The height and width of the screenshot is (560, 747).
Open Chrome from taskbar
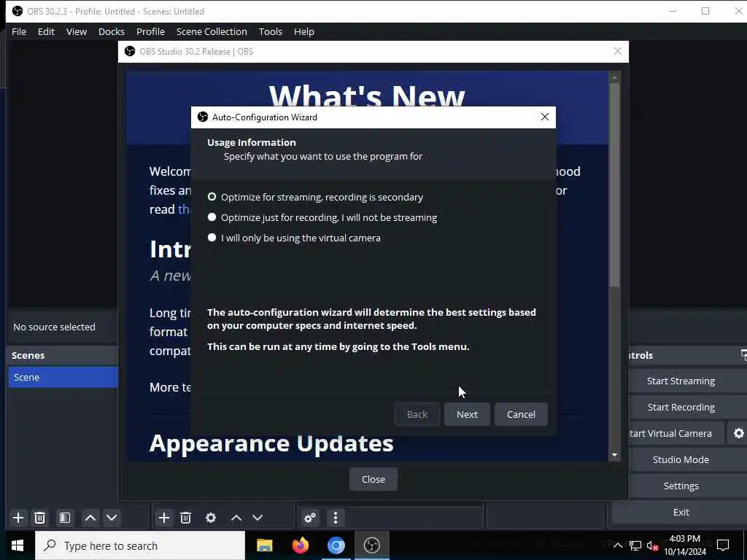pyautogui.click(x=336, y=545)
